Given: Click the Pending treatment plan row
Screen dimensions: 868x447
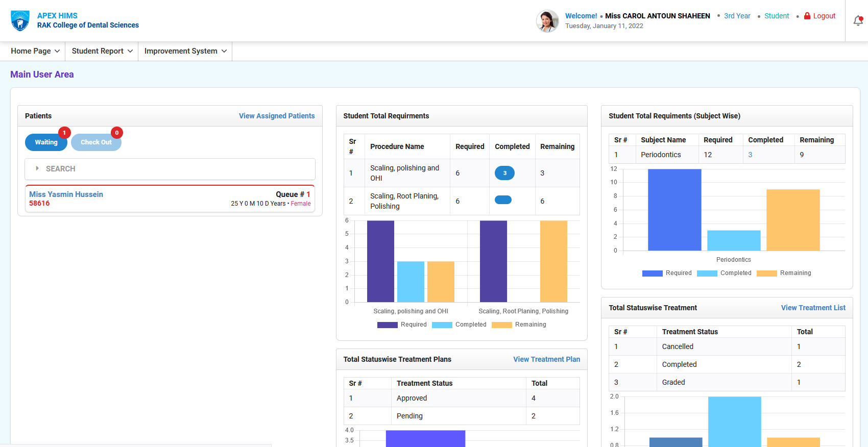Looking at the screenshot, I should 462,416.
